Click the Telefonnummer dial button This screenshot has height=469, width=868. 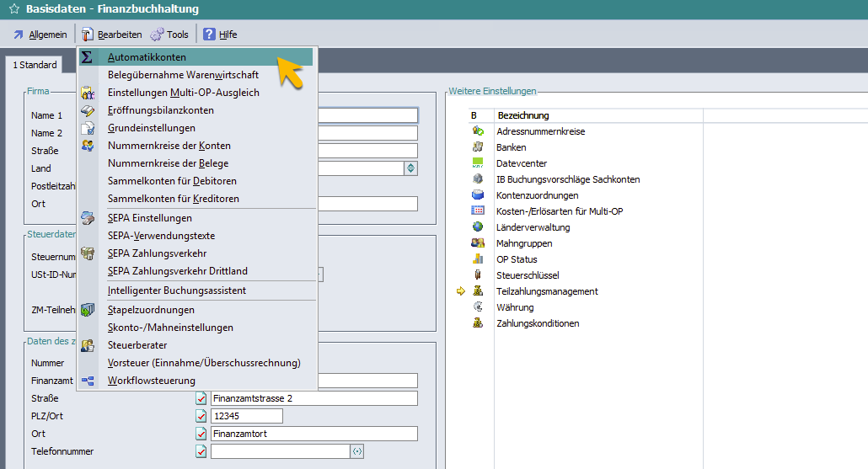[357, 451]
